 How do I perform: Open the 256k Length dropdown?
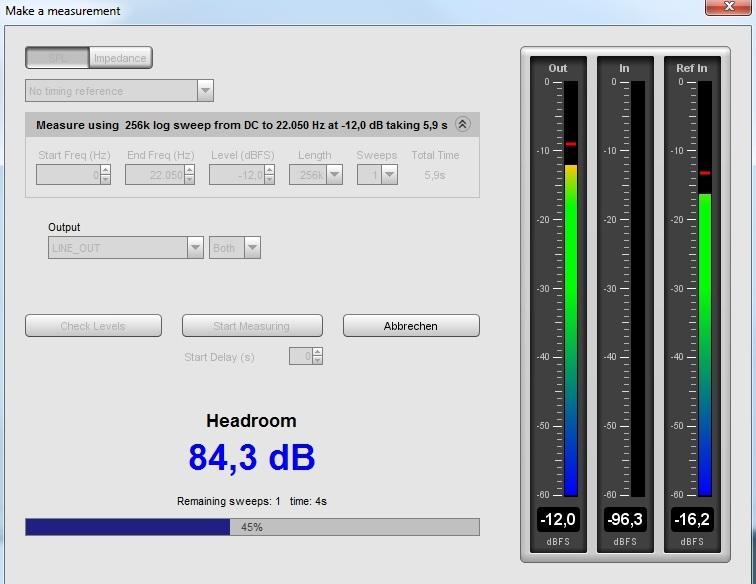click(316, 175)
